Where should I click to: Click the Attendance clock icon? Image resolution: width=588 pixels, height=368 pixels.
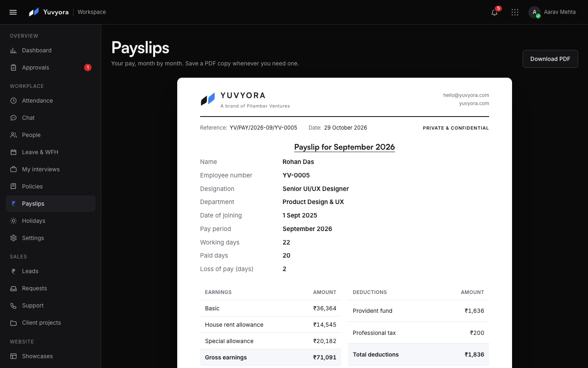pyautogui.click(x=13, y=101)
